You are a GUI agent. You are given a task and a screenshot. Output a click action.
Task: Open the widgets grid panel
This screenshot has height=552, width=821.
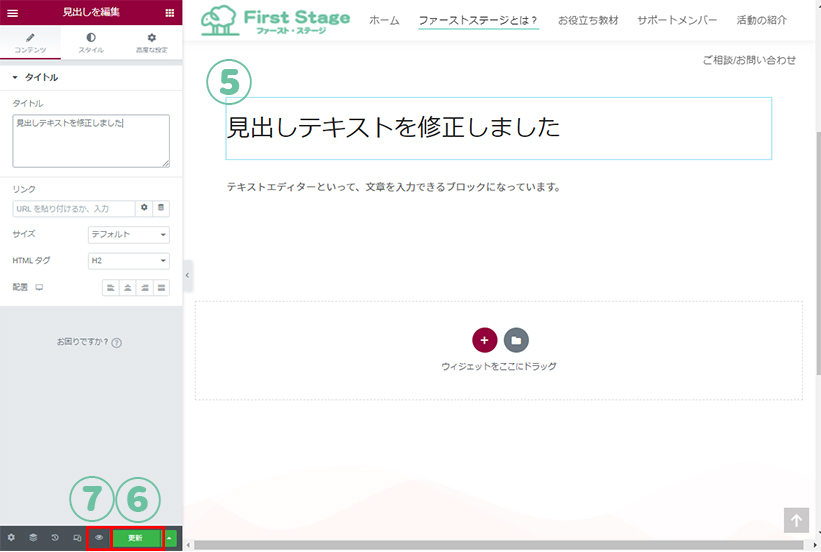pos(169,13)
